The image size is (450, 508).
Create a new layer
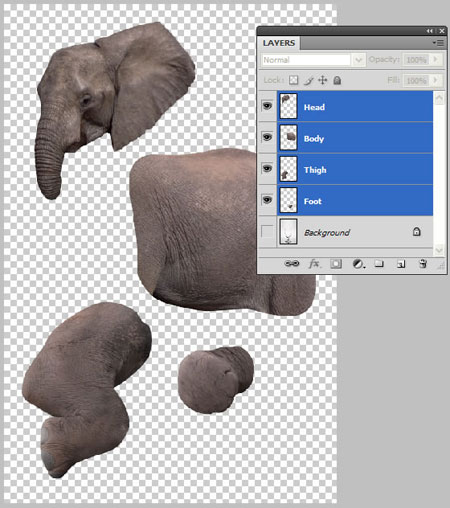[401, 264]
